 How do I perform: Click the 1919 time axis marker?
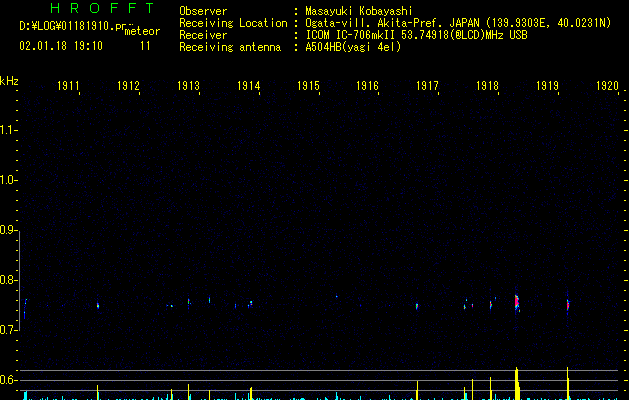(547, 86)
